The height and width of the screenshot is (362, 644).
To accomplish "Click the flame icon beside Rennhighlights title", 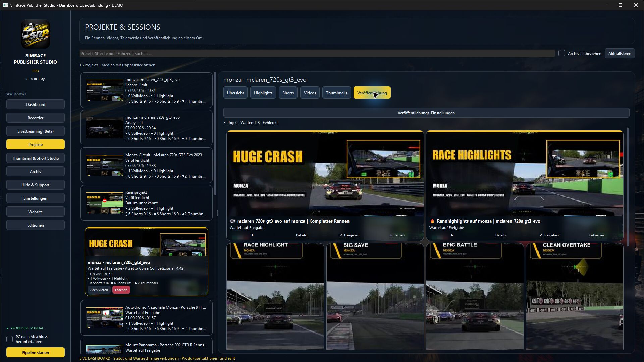I will [x=432, y=221].
